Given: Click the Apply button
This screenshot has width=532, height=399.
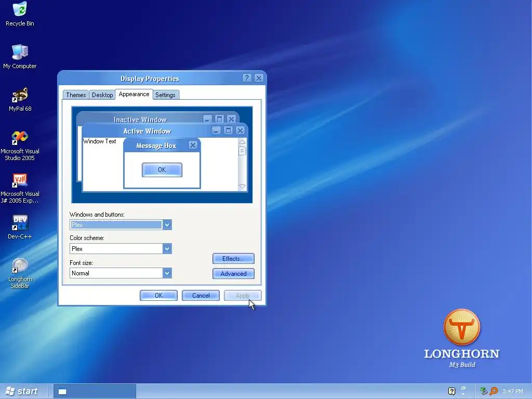Looking at the screenshot, I should (x=243, y=296).
